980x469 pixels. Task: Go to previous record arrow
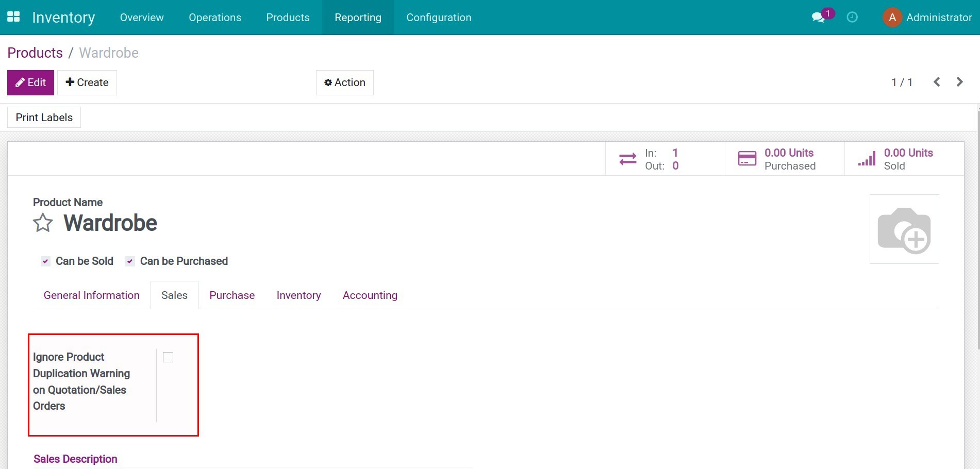pos(937,82)
